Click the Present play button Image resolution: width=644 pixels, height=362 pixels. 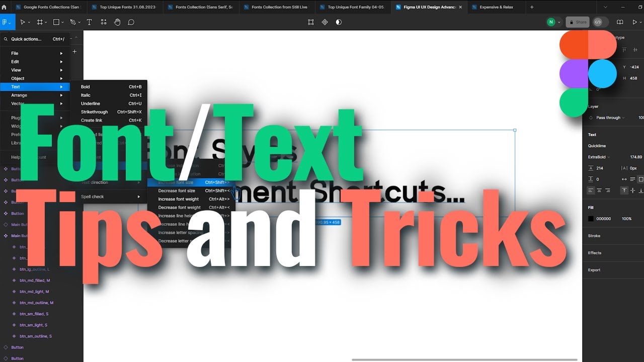(635, 22)
